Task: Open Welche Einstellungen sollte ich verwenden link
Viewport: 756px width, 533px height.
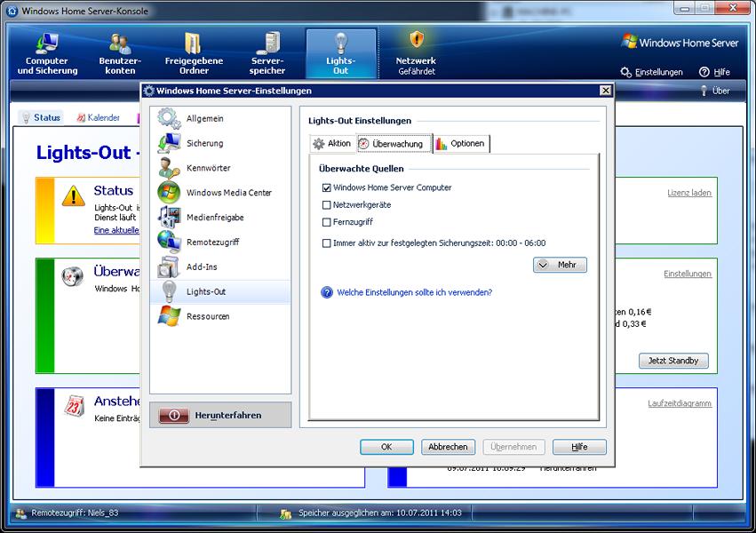Action: click(415, 292)
